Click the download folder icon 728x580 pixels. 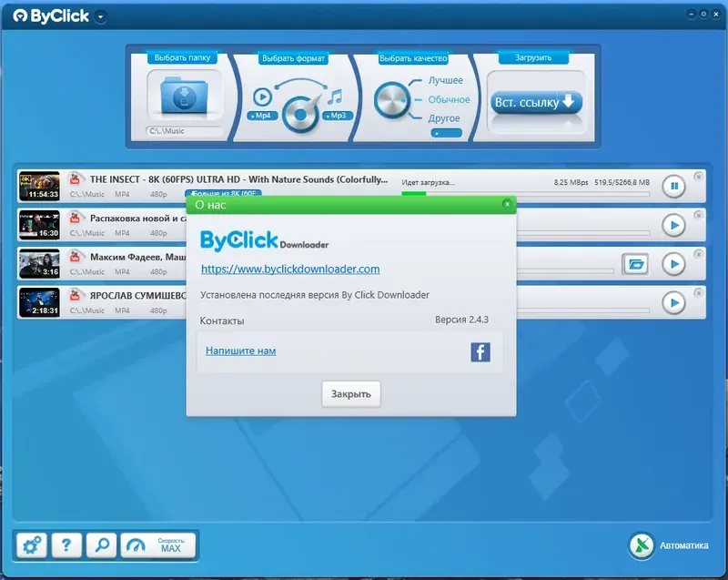pos(185,96)
